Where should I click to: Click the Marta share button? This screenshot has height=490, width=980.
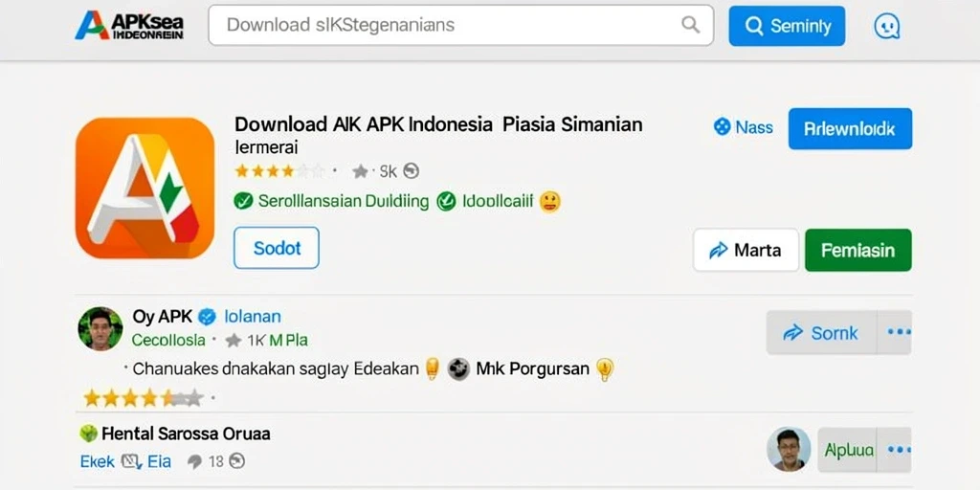tap(746, 250)
